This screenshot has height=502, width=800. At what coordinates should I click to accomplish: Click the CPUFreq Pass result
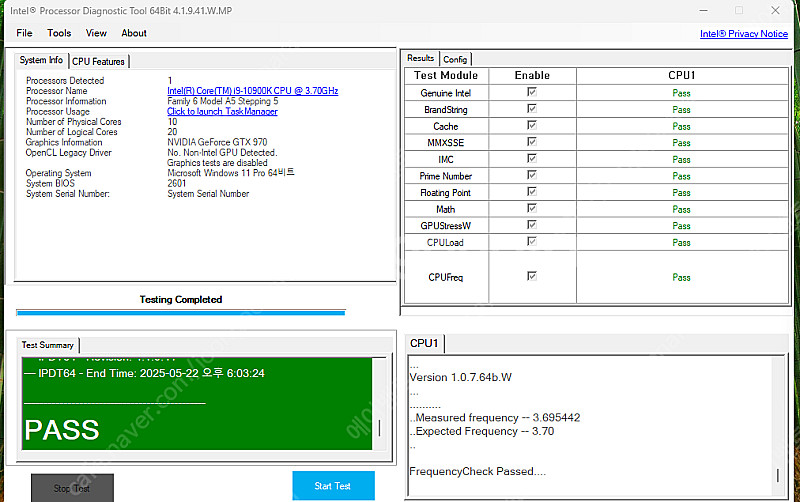(681, 278)
